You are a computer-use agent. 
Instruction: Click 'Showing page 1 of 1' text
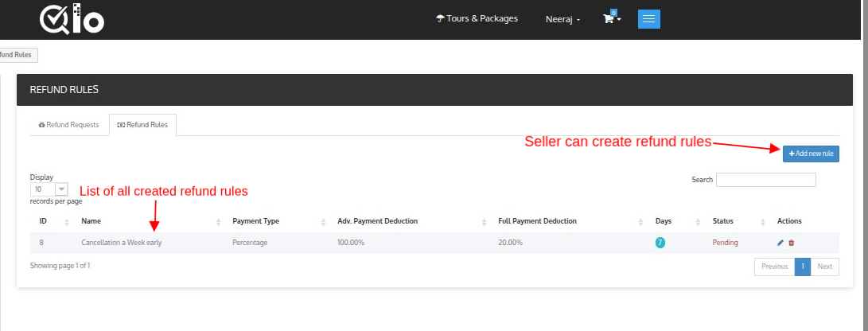(x=60, y=266)
